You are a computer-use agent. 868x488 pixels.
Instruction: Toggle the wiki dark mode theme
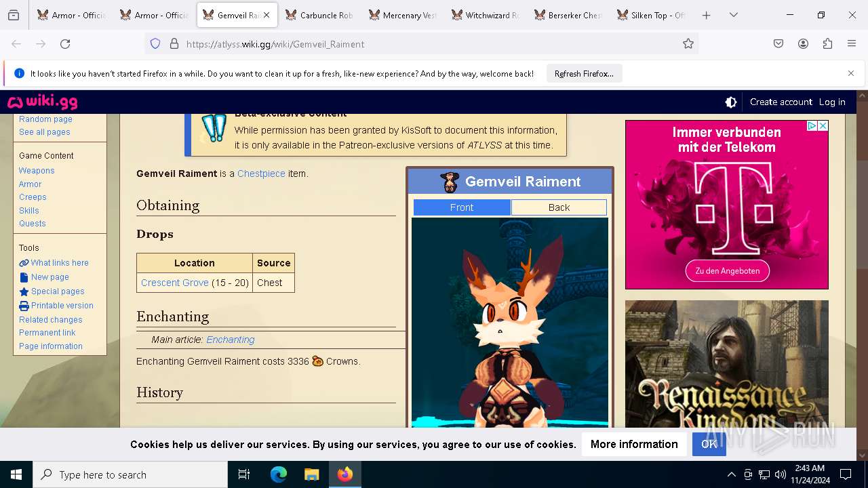point(731,102)
